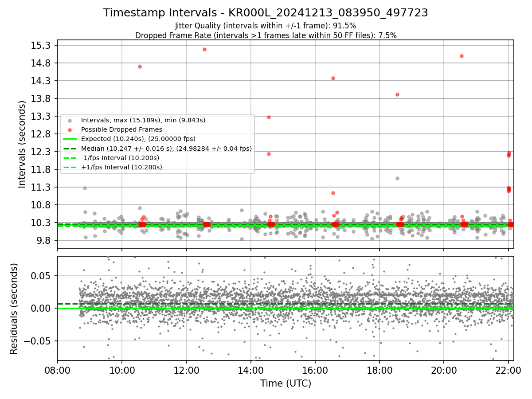Click the 'Time (UTC)' x-axis label
This screenshot has height=399, width=532.
[x=286, y=383]
